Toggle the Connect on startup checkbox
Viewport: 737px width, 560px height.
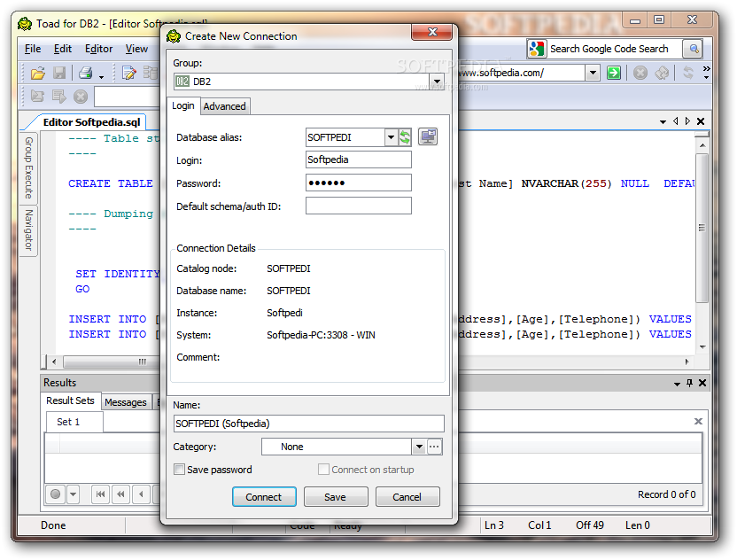pos(323,470)
